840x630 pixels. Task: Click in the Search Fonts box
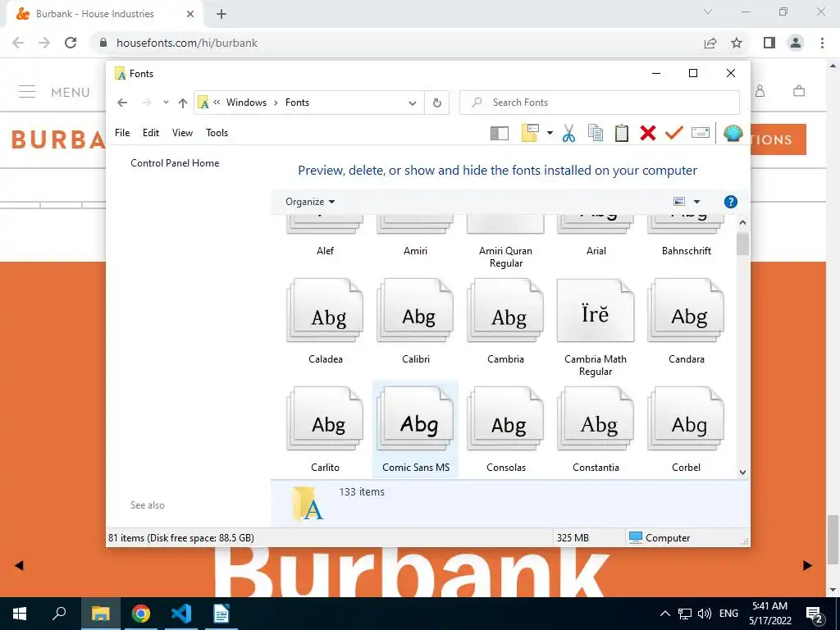click(600, 103)
